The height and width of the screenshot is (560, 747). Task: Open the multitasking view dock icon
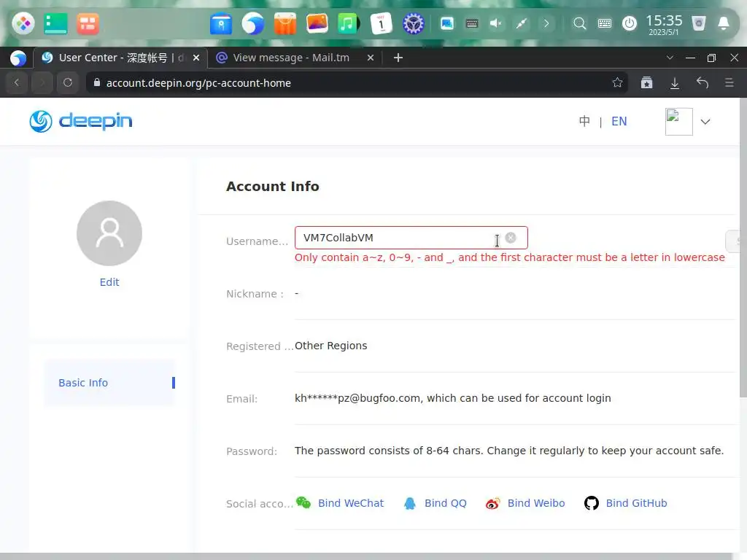(x=55, y=23)
